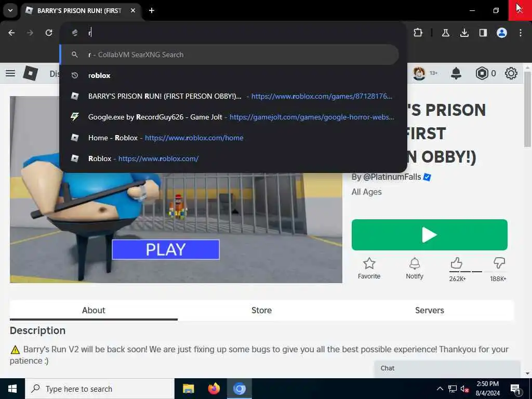
Task: Click the scrollbar down arrow
Action: tap(527, 374)
